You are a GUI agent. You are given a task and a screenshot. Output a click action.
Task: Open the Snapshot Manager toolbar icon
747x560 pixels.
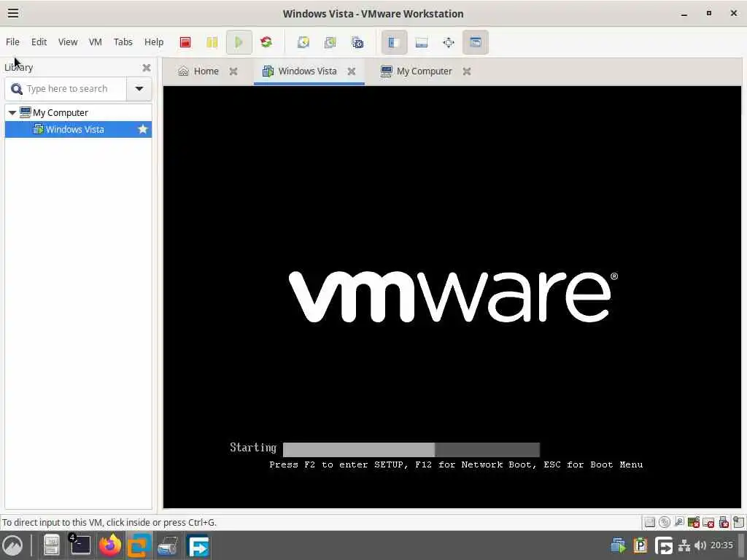pos(357,42)
